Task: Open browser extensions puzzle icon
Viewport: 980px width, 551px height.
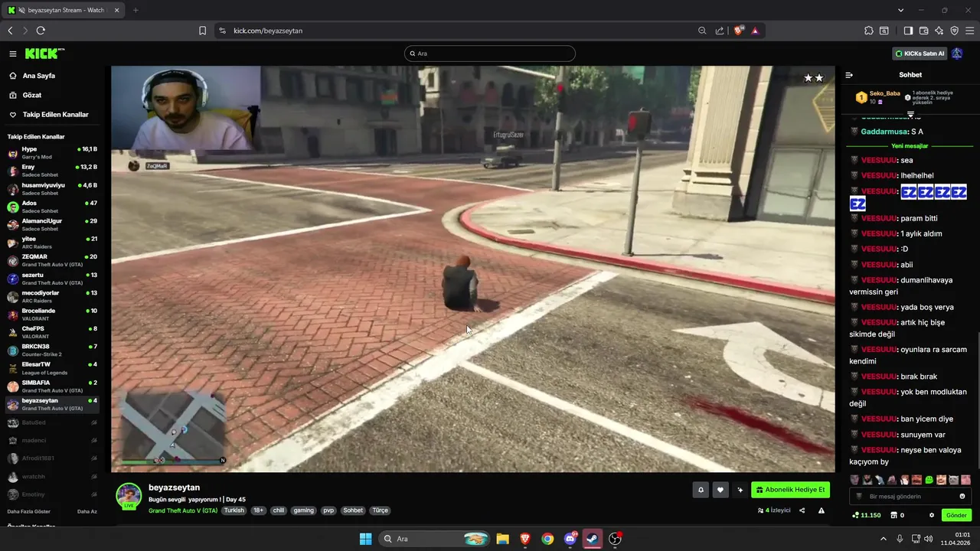Action: [868, 31]
